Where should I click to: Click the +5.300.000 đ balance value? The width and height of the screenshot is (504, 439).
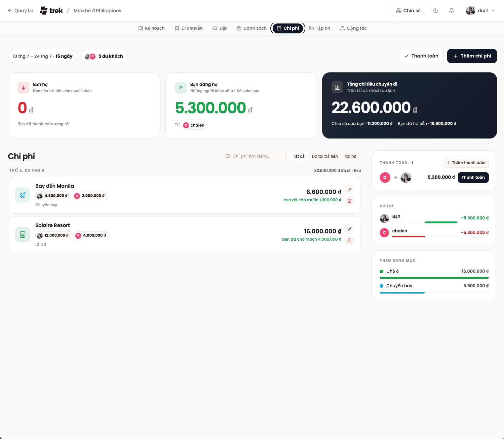tap(475, 218)
